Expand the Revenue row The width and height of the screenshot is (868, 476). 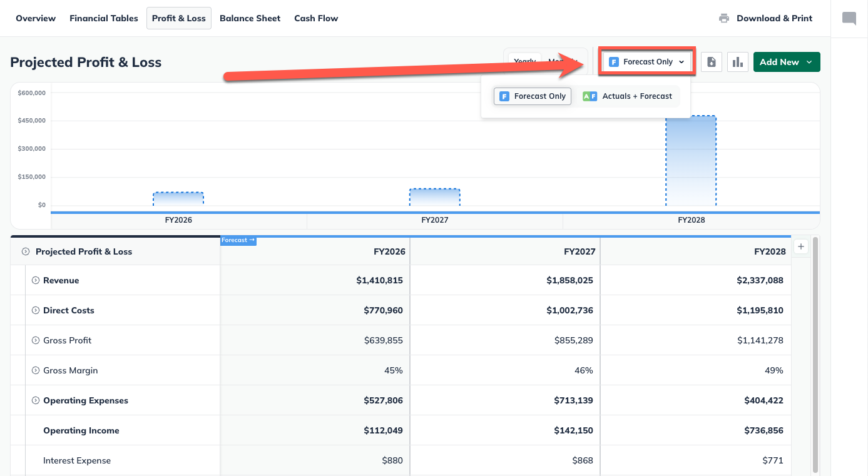36,280
